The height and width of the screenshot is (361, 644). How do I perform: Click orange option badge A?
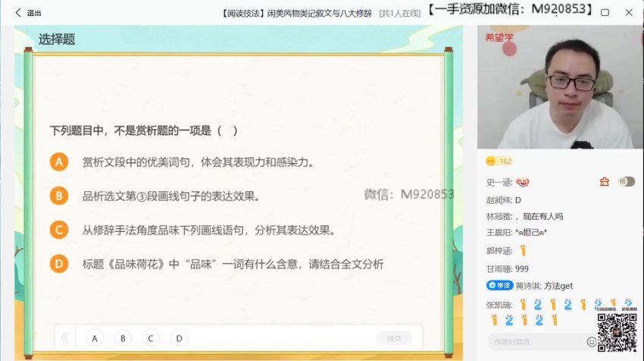(x=59, y=162)
